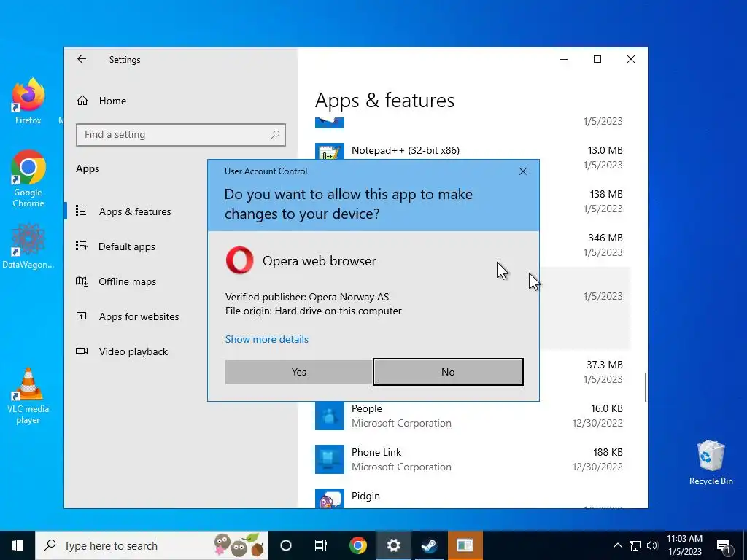Select Default apps sidebar item
Viewport: 747px width, 560px height.
point(127,246)
